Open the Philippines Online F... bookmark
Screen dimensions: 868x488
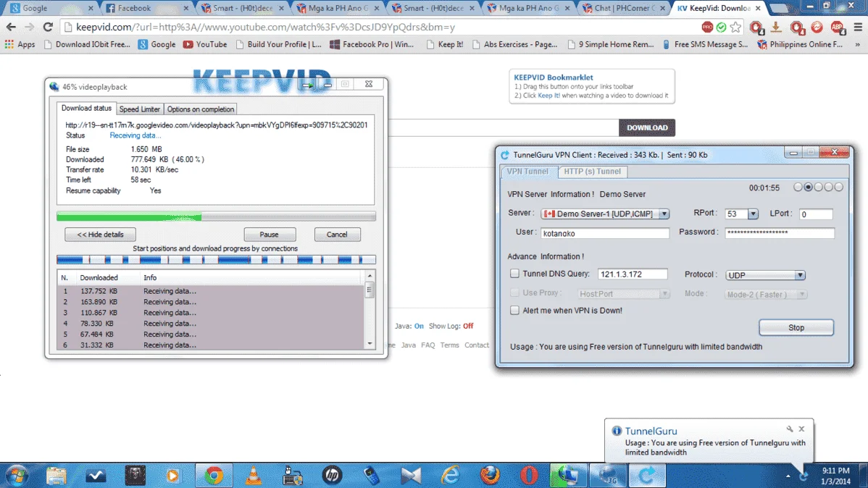click(800, 44)
